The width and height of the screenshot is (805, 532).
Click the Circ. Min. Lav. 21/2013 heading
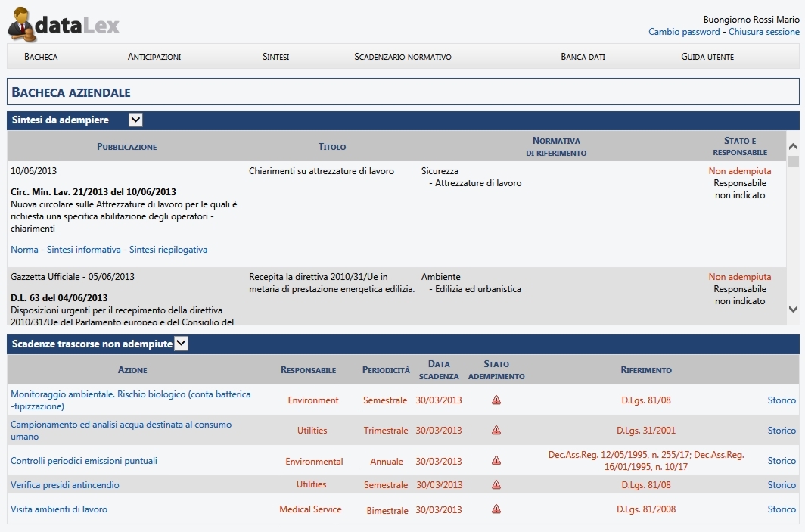(94, 192)
